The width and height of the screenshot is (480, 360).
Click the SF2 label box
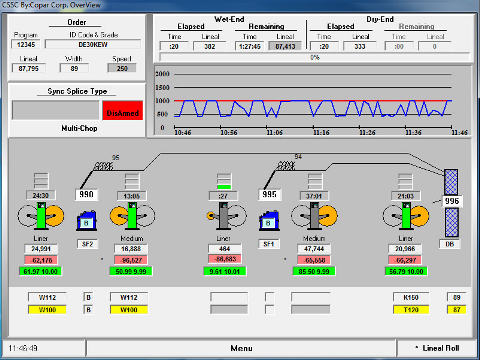tap(87, 244)
